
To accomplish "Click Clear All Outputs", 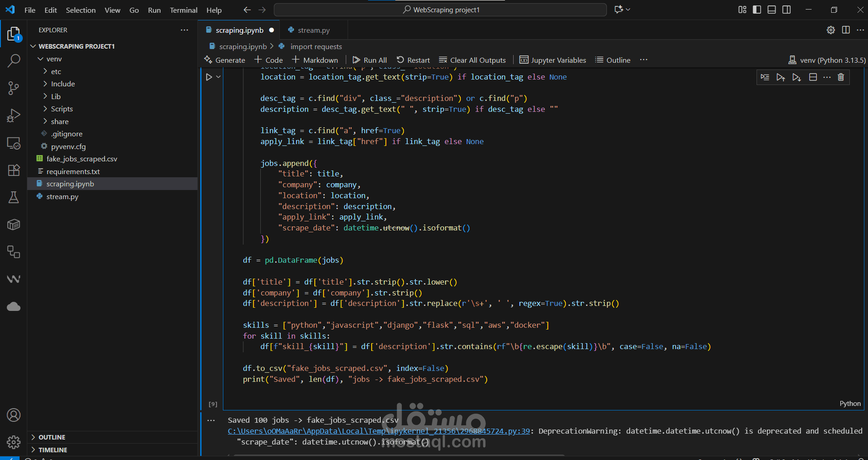I will coord(472,60).
